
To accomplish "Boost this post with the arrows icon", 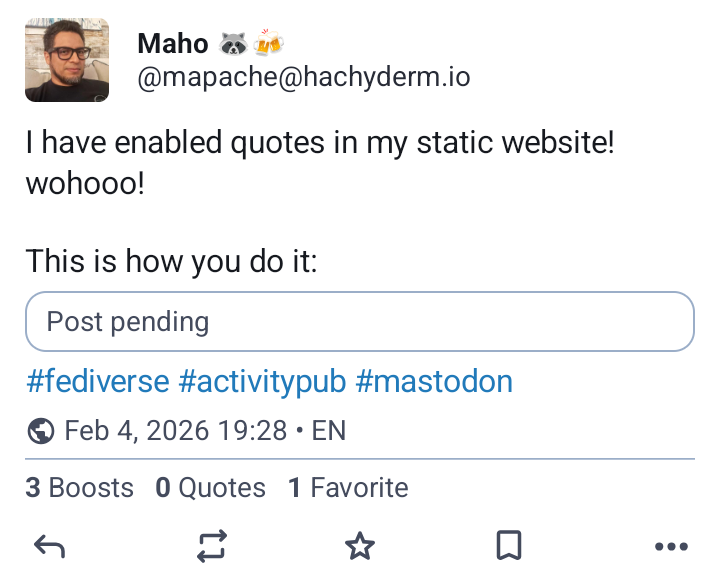I will 211,546.
